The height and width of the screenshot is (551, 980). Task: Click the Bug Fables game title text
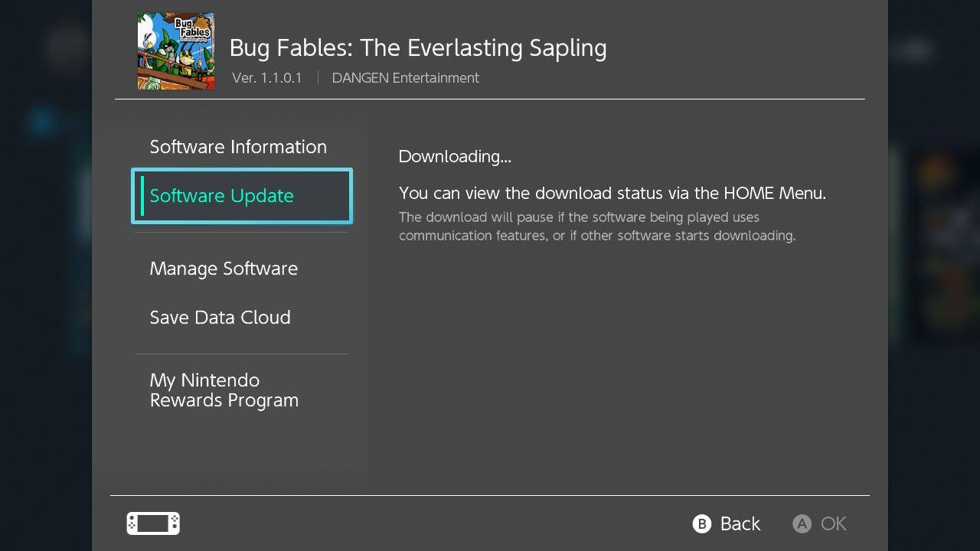pos(418,47)
